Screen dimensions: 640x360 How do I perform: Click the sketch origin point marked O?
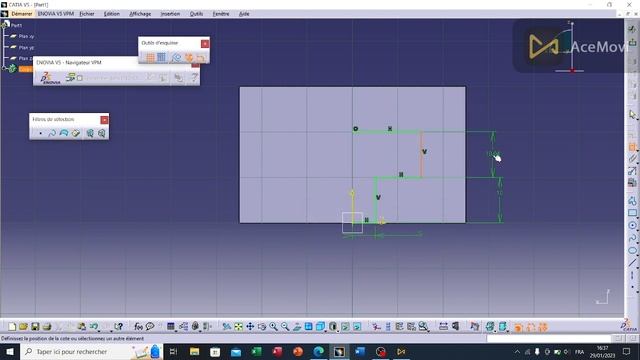tap(356, 129)
